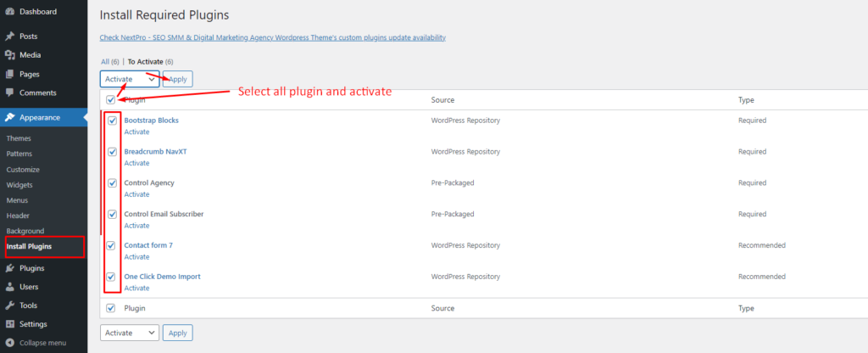Click the Appearance paintbrush icon

point(9,117)
